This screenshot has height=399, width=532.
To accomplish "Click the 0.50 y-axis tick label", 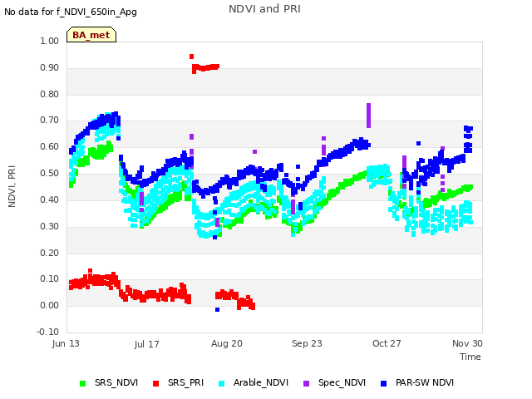I will (50, 173).
